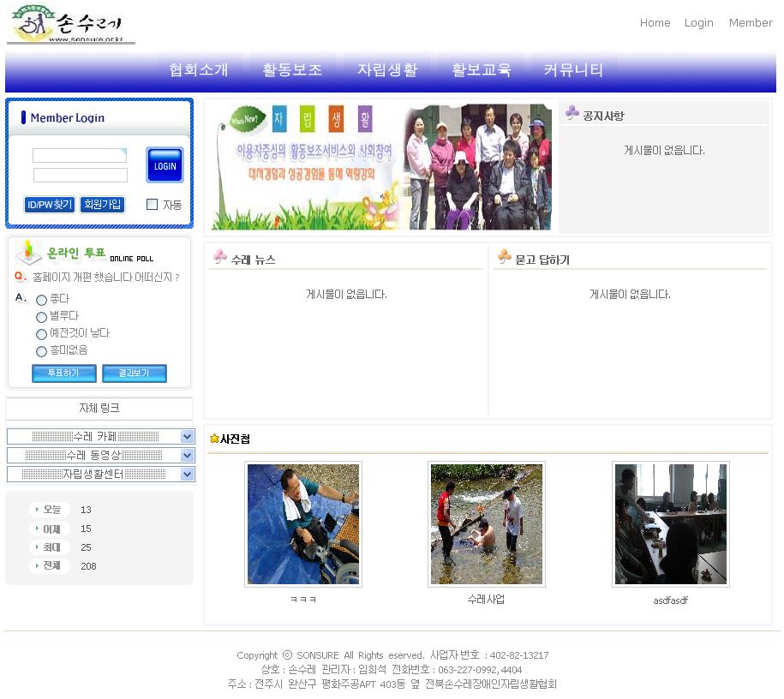Viewport: 784px width, 699px height.
Task: Select the 좋다 poll option
Action: [x=41, y=301]
